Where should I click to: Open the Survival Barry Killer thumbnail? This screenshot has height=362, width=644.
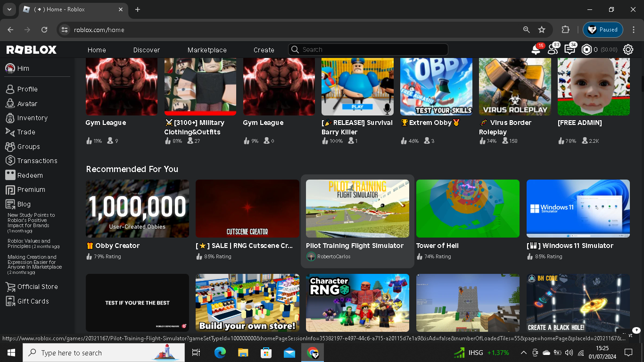coord(357,87)
